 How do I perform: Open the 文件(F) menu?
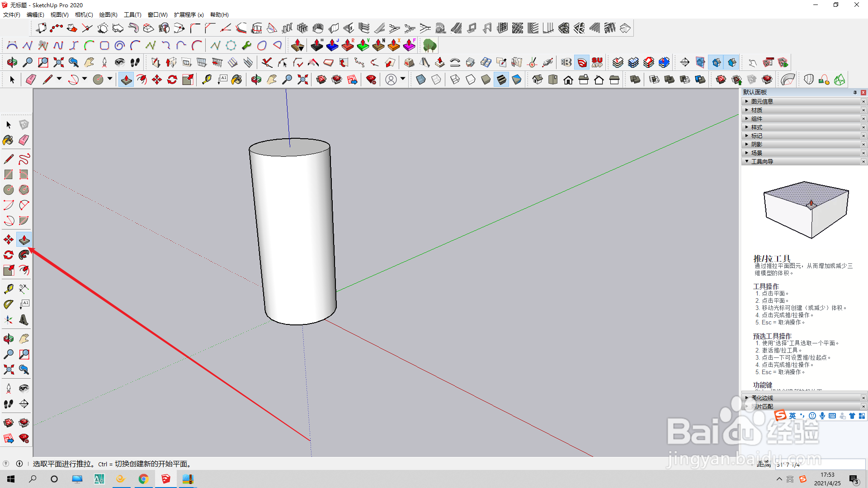[12, 14]
